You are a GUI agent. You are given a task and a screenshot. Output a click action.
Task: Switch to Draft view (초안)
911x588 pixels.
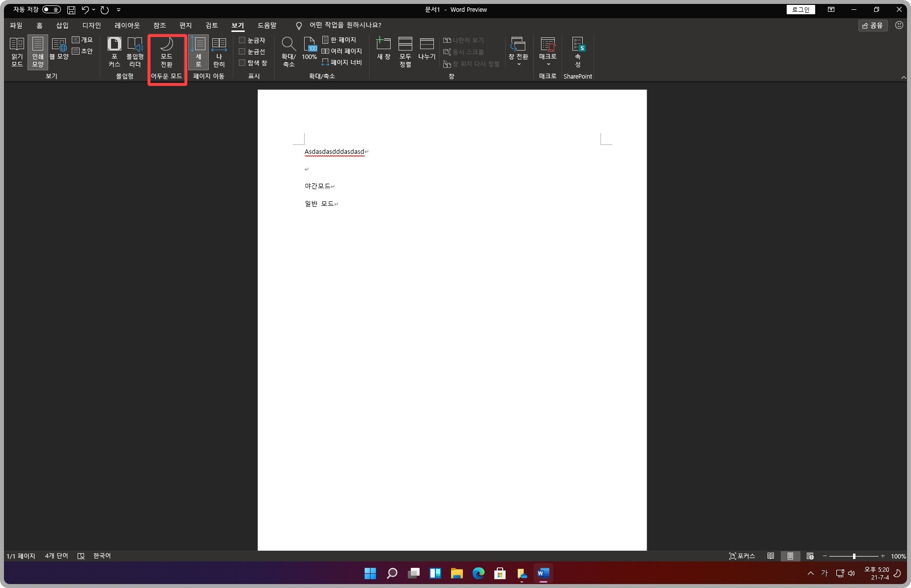click(82, 51)
